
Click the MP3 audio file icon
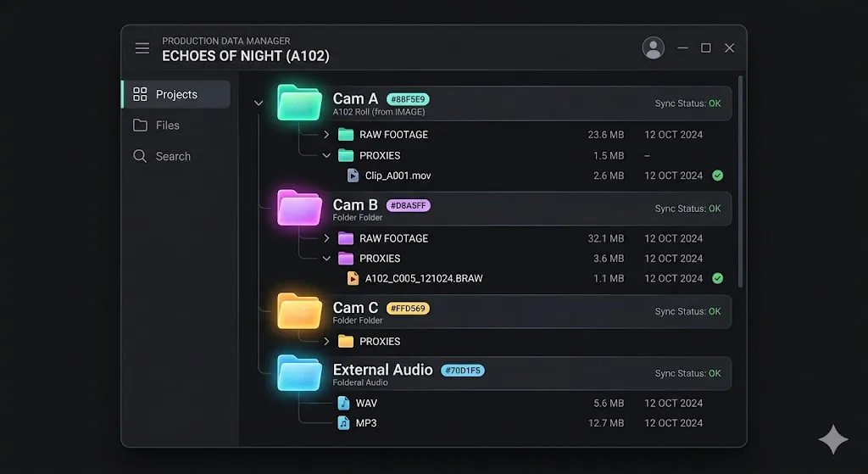pos(344,423)
